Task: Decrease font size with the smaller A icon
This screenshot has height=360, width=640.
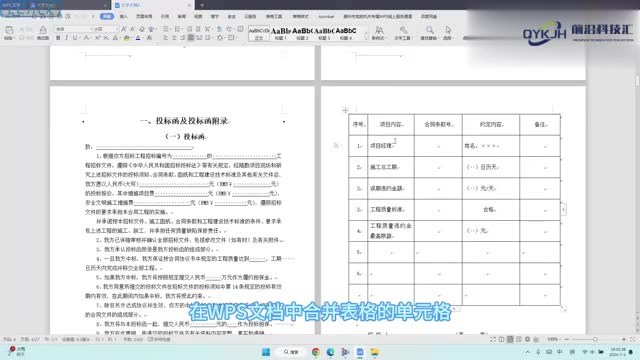Action: 133,29
